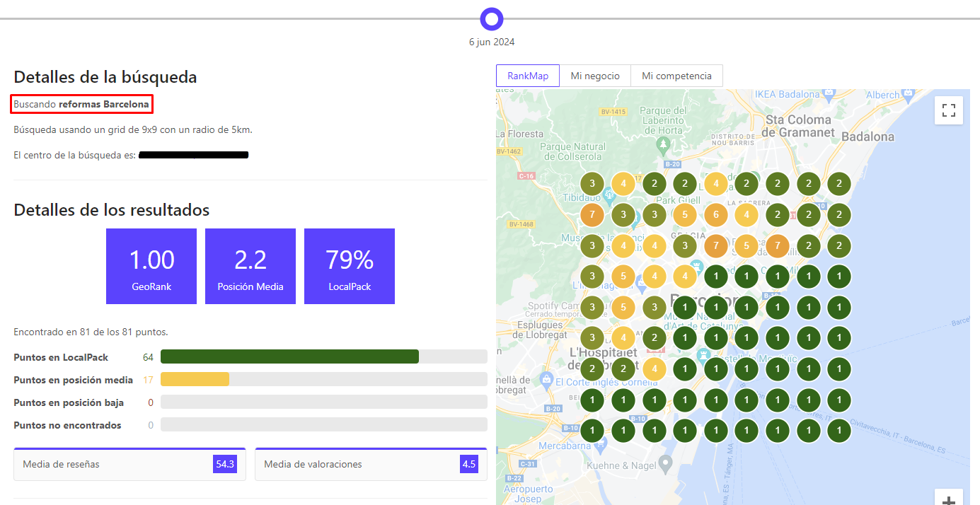Screen dimensions: 980x505
Task: Click the grey Kuehne & Nagel location pin
Action: [664, 463]
